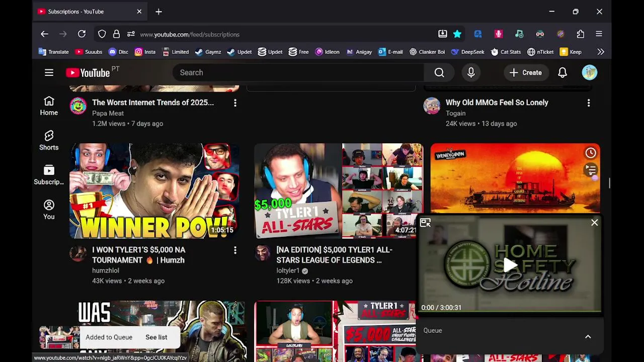This screenshot has height=362, width=644.
Task: Add Wendigoon video to queue
Action: (x=591, y=170)
